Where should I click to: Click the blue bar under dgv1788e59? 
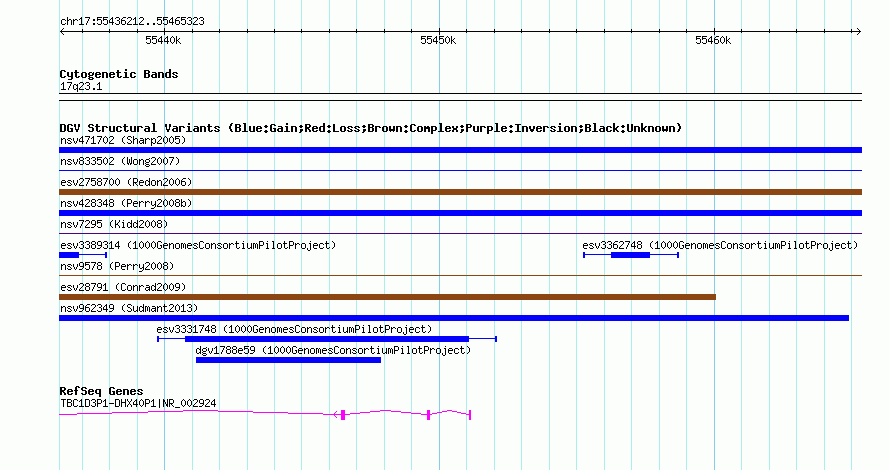pyautogui.click(x=288, y=360)
